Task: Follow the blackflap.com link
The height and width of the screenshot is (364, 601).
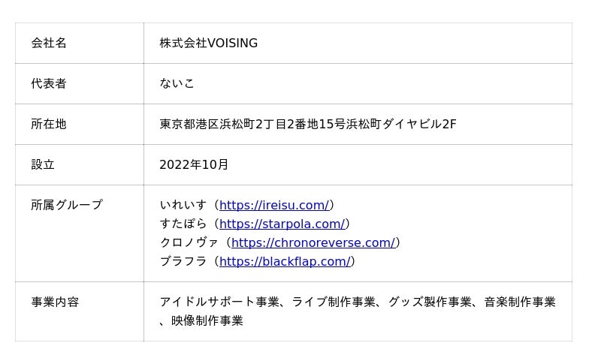Action: [285, 261]
